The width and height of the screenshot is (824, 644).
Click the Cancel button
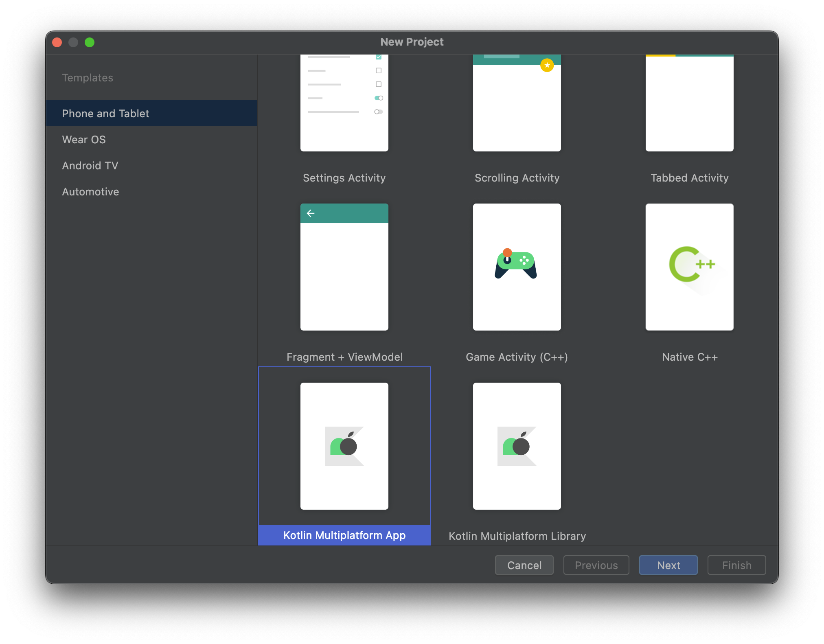coord(524,565)
